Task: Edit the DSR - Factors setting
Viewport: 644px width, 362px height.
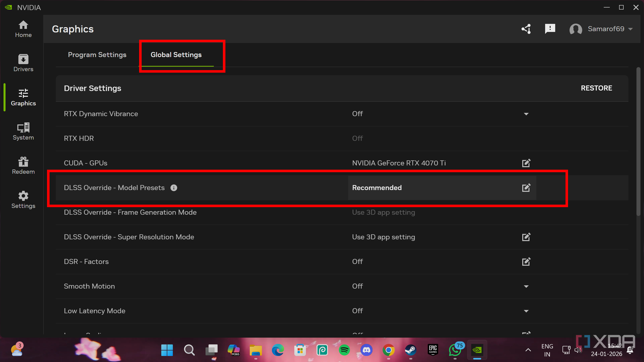Action: coord(526,262)
